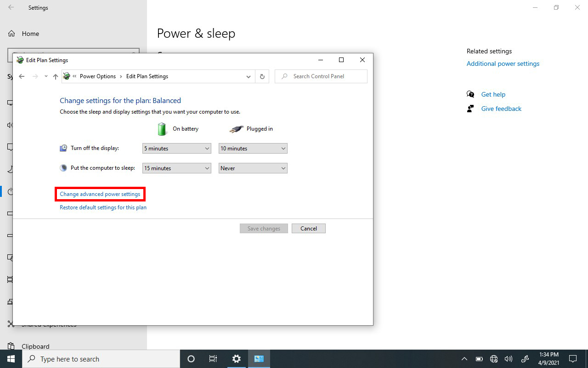Click the volume speaker tray icon
This screenshot has height=368, width=588.
[x=509, y=359]
